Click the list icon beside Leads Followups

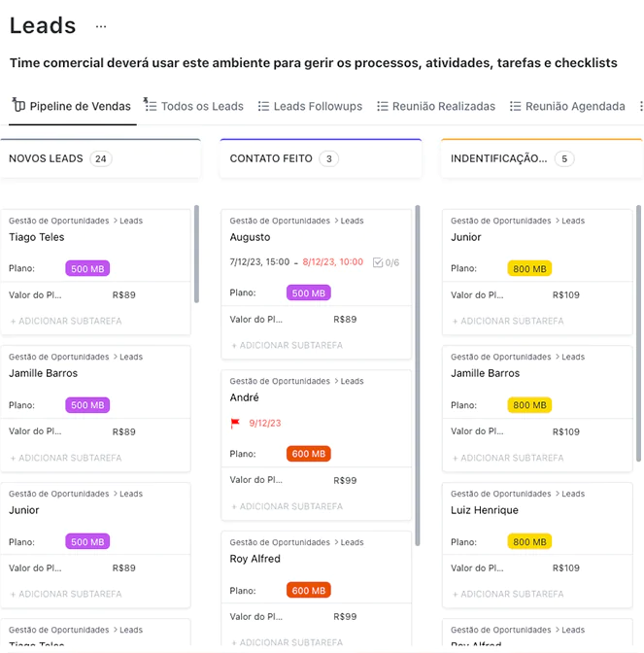(x=263, y=107)
